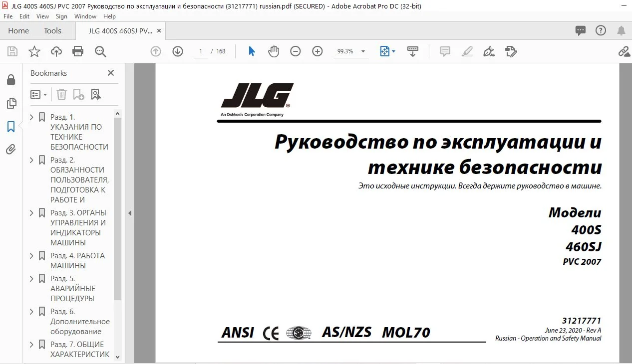The height and width of the screenshot is (364, 632).
Task: Select the highlight text pen tool
Action: [x=467, y=51]
